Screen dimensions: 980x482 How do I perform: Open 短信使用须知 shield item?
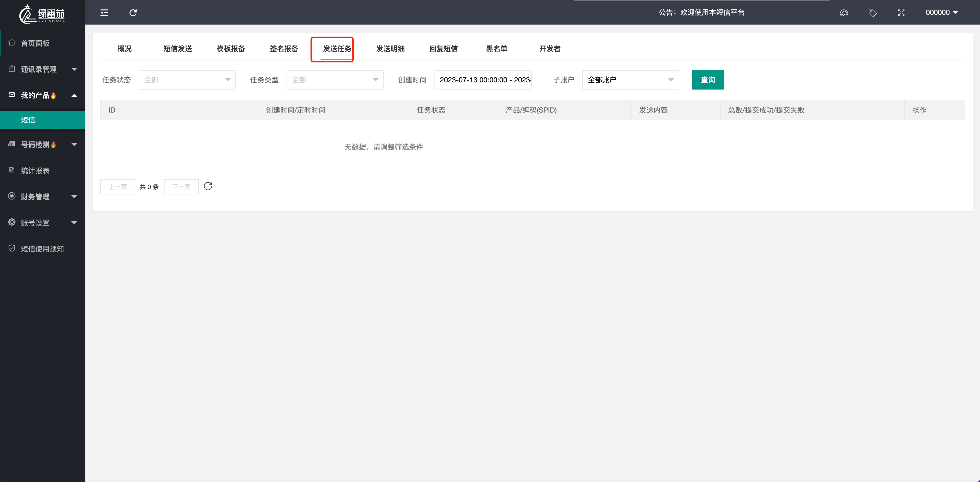tap(42, 248)
